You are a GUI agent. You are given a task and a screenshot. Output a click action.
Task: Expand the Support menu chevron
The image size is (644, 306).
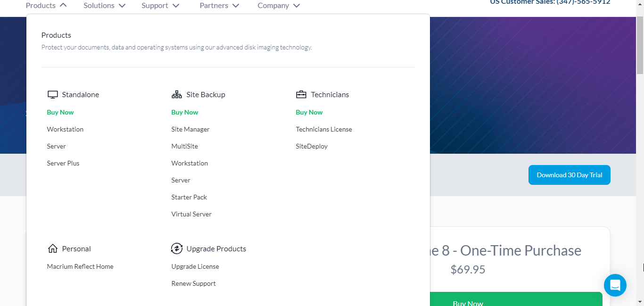pos(176,6)
